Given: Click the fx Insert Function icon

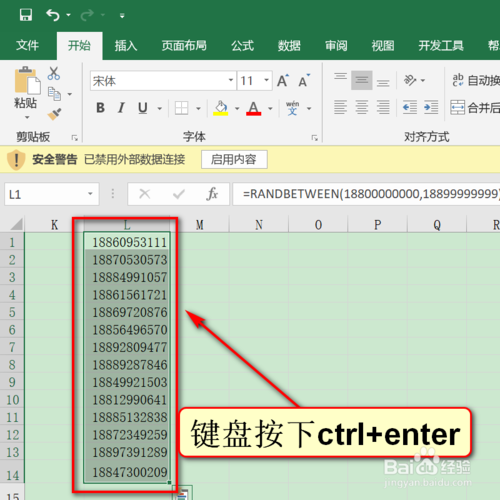Looking at the screenshot, I should click(x=212, y=194).
